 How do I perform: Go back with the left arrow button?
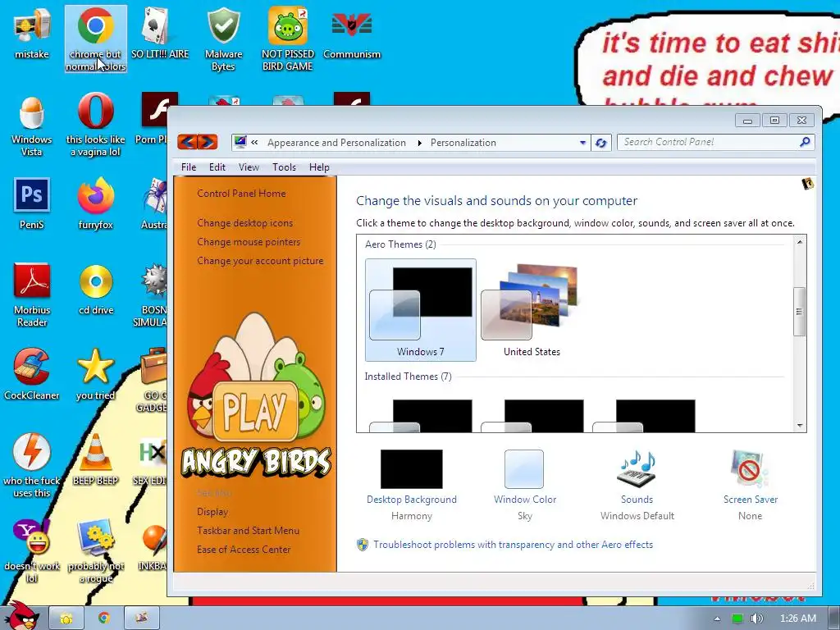(187, 142)
